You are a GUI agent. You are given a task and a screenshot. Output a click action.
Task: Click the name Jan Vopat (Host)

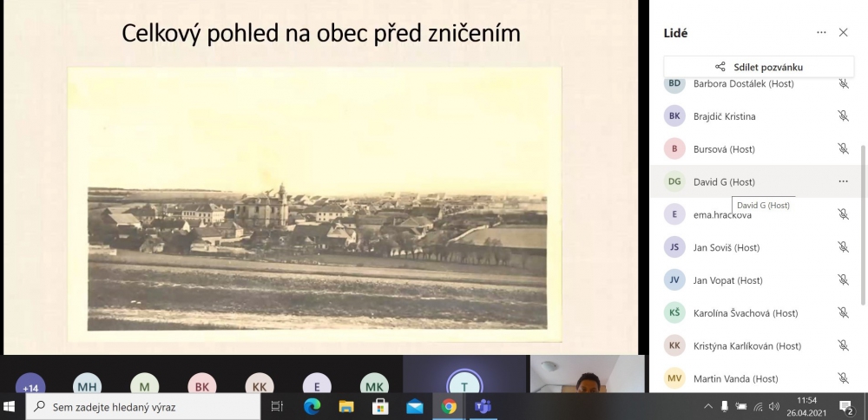[x=728, y=280]
